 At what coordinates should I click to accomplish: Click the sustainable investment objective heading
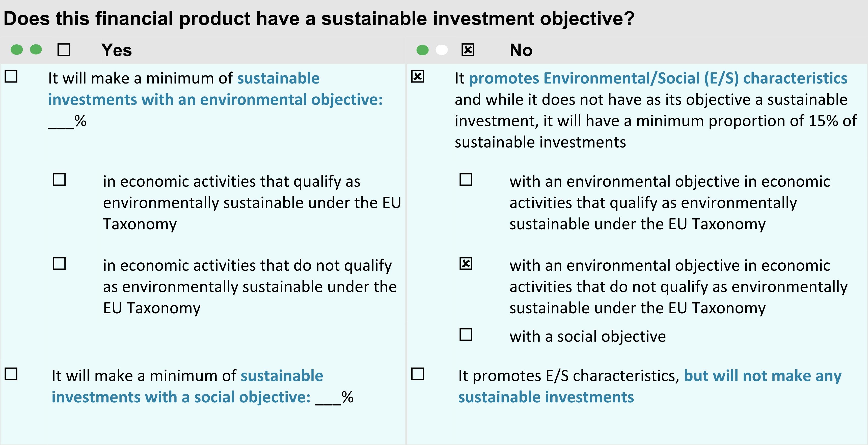coord(319,18)
